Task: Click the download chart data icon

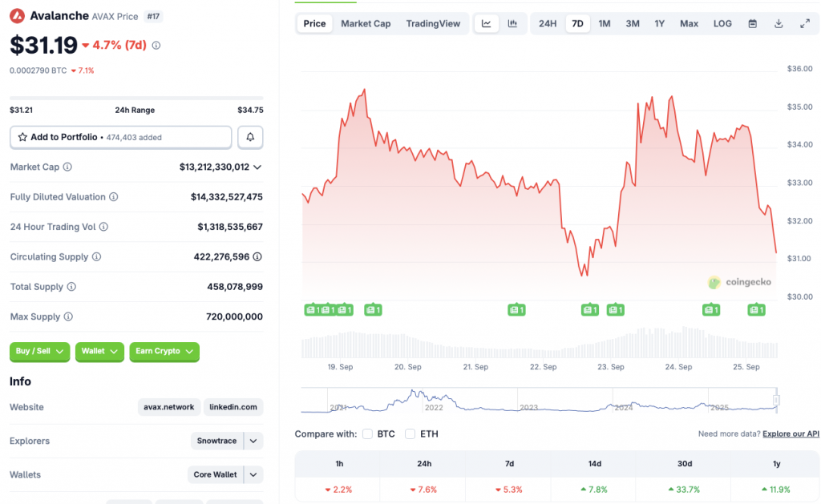Action: tap(779, 23)
